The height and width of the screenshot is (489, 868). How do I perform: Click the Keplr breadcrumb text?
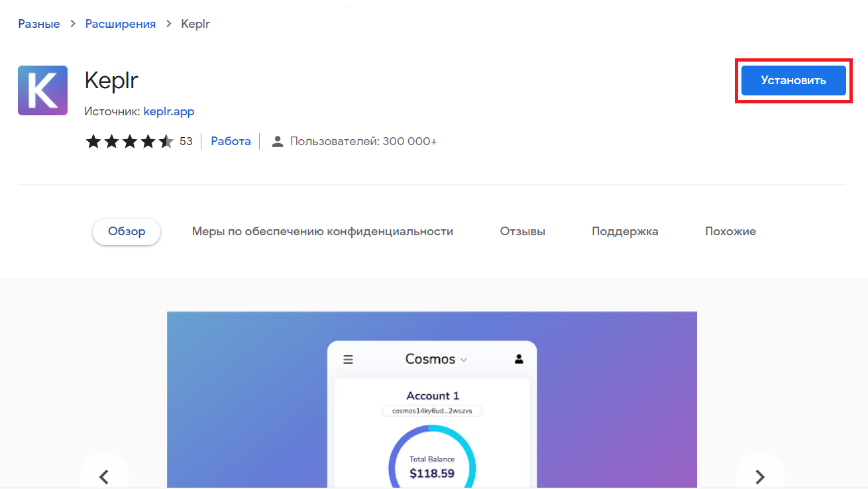click(x=195, y=24)
